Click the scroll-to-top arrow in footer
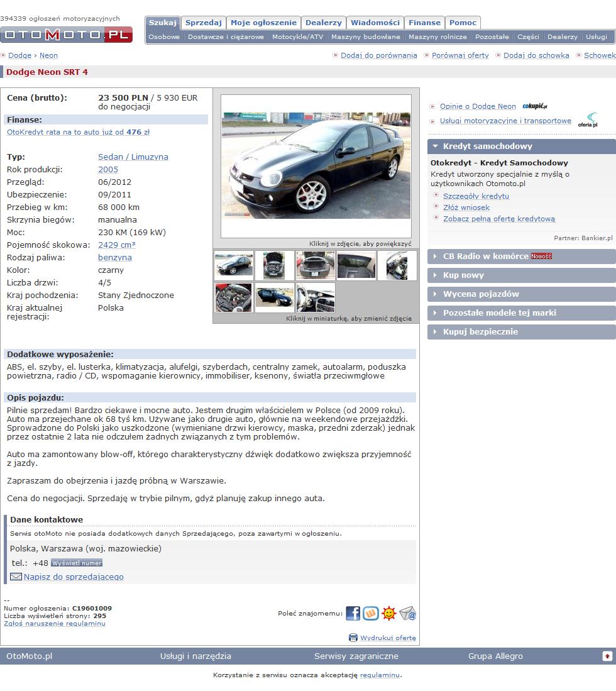Image resolution: width=616 pixels, height=691 pixels. pyautogui.click(x=607, y=656)
